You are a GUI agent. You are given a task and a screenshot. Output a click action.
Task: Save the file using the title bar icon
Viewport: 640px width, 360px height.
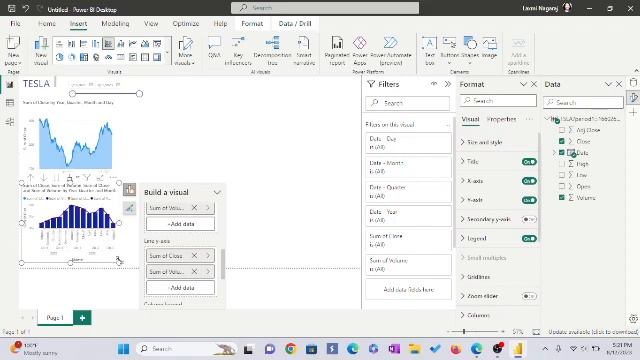[11, 9]
